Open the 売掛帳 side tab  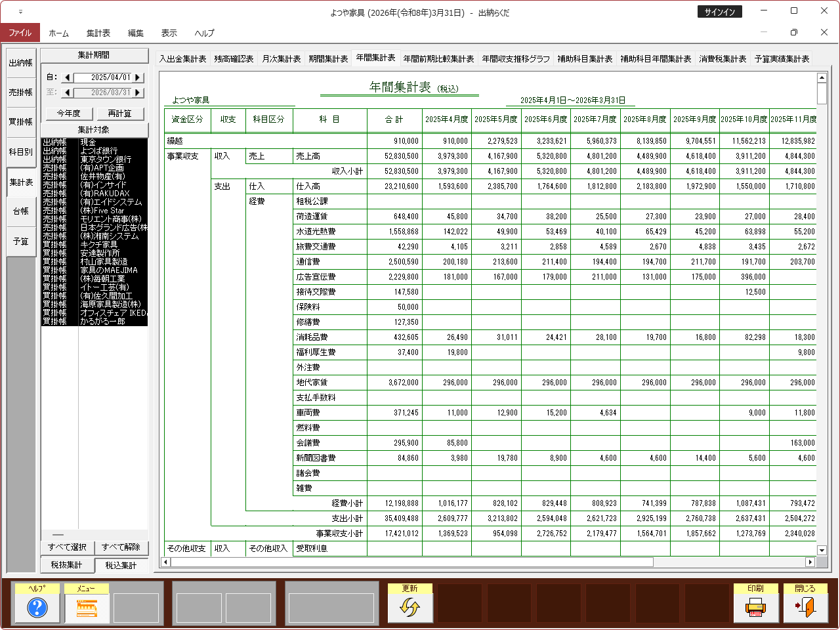[21, 93]
